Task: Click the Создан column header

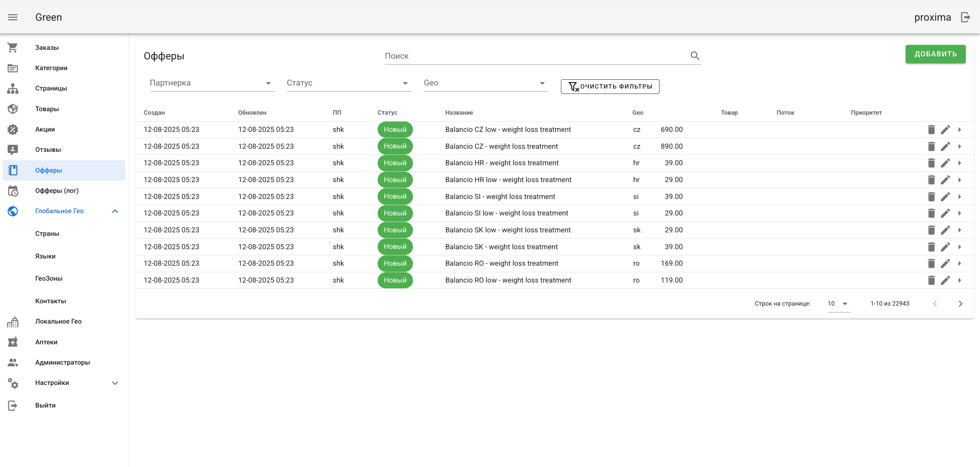Action: pos(154,113)
